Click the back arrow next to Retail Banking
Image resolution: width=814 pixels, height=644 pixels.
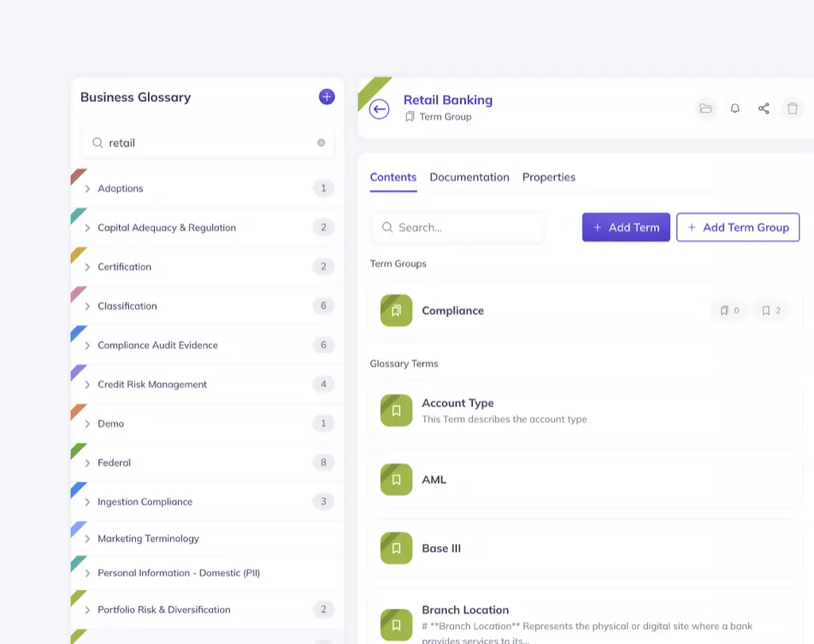(379, 109)
